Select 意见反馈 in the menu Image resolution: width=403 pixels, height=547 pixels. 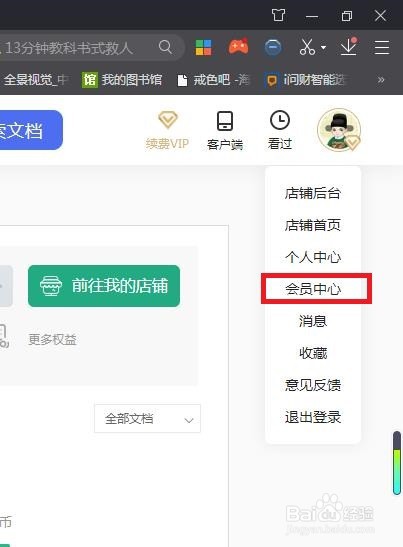[313, 385]
